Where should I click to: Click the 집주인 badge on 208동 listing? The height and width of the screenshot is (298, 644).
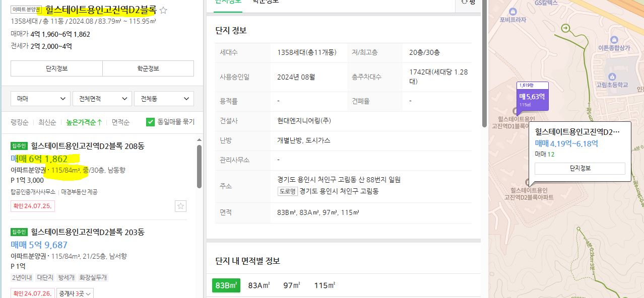click(x=19, y=146)
